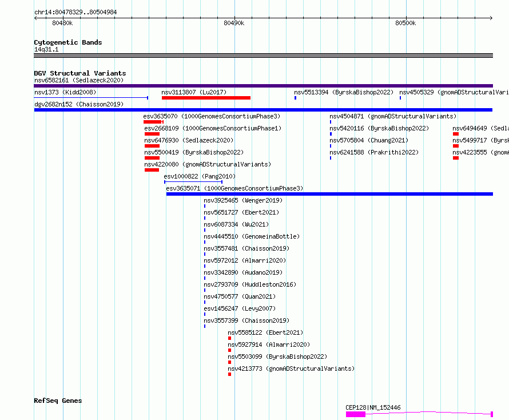Screen dimensions: 509x420
Task: Select the red nsv6494649 variant block
Action: tap(456, 134)
